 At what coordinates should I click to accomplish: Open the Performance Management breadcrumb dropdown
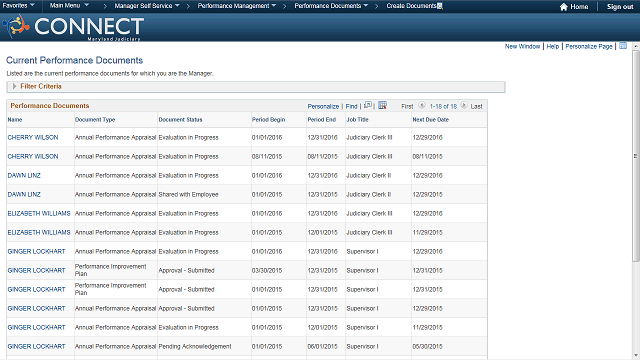coord(237,6)
